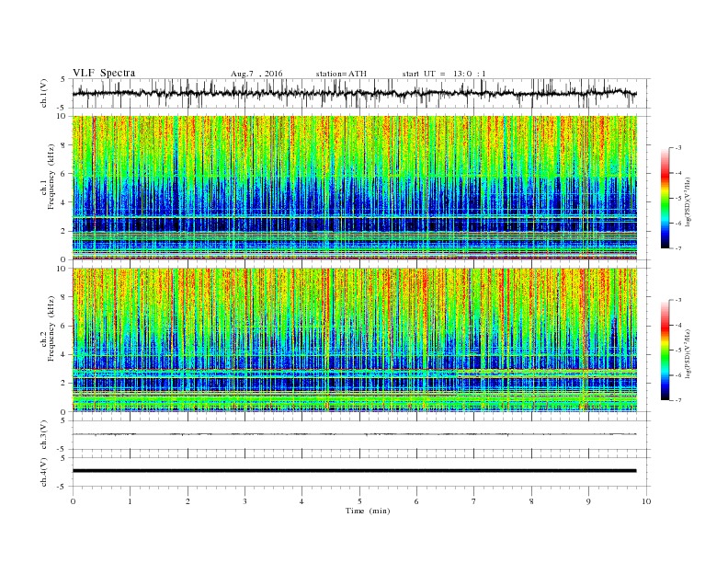Click the 'start UT = 13:0:1' label
This screenshot has width=728, height=563.
(444, 74)
